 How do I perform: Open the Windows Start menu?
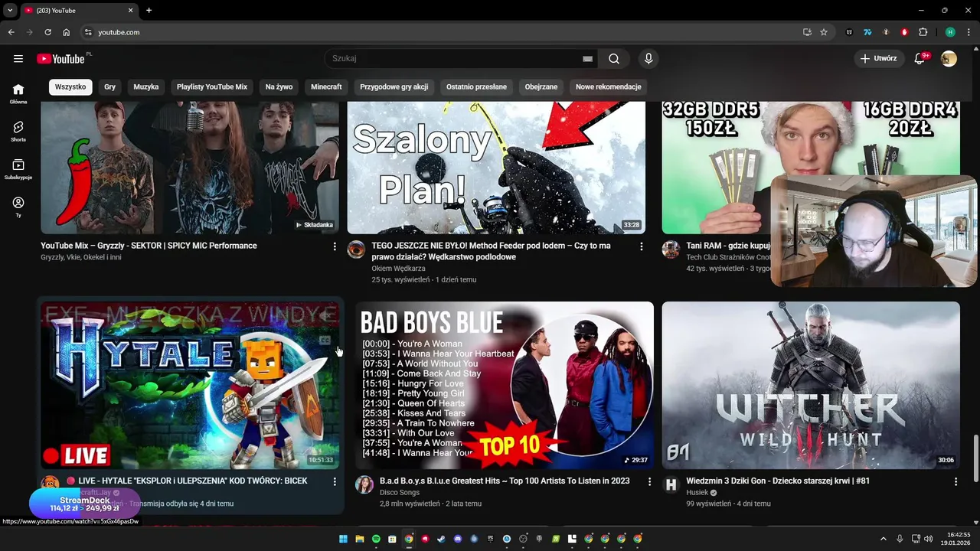343,539
